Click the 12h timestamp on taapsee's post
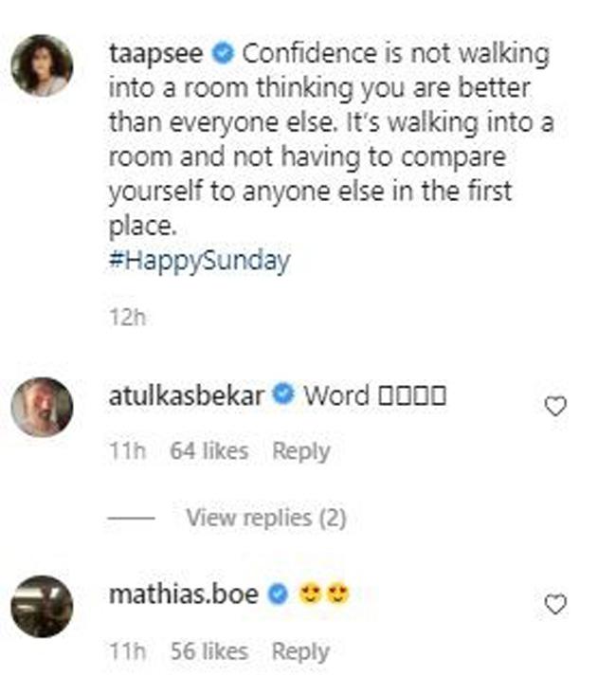This screenshot has height=694, width=616. coord(127,317)
